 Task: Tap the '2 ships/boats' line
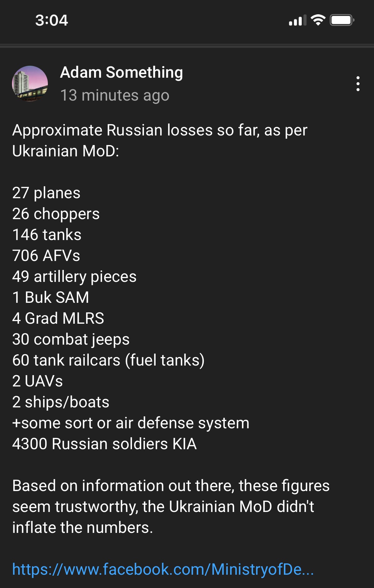click(61, 402)
